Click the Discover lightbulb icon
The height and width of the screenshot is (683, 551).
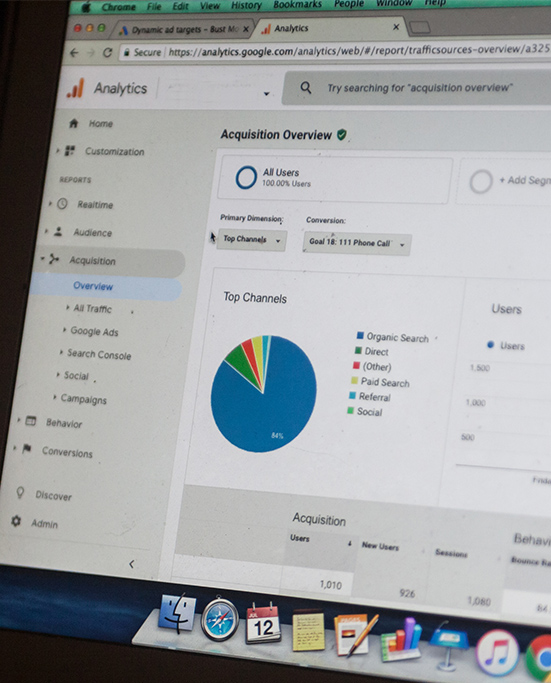click(x=20, y=493)
